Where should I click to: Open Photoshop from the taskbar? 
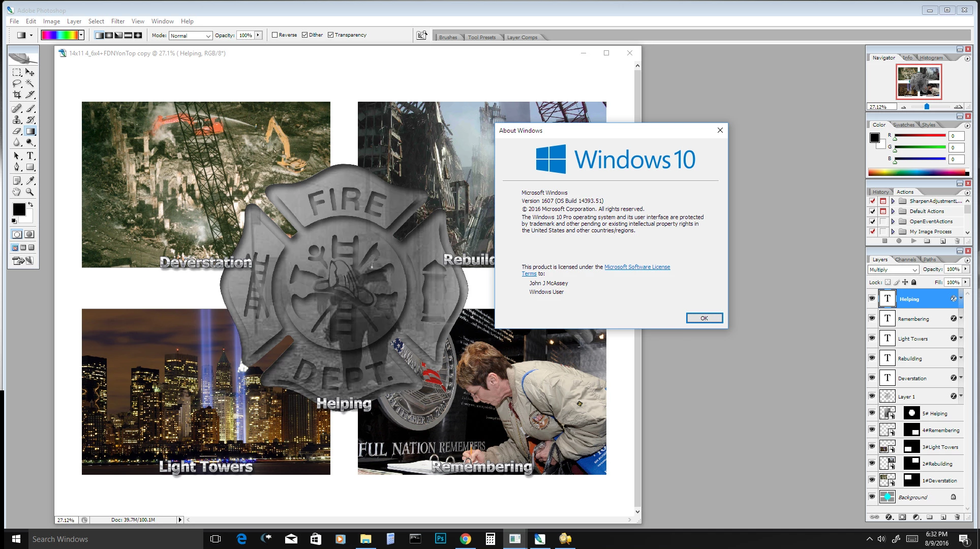pyautogui.click(x=440, y=539)
